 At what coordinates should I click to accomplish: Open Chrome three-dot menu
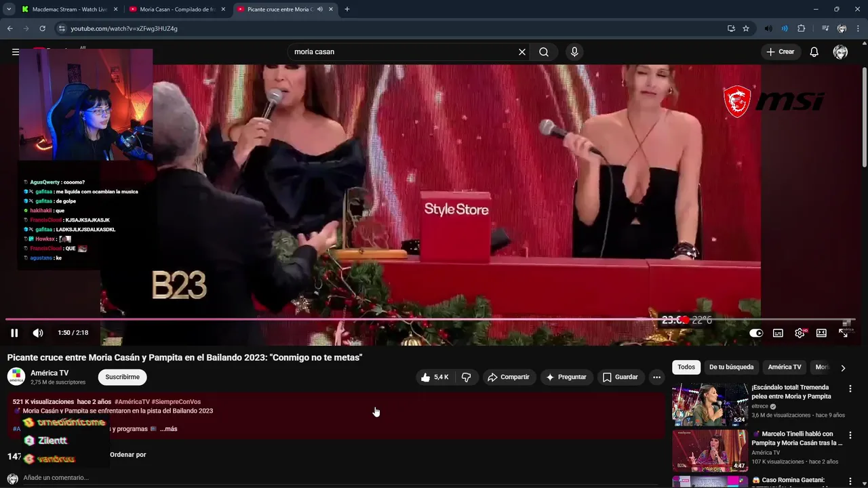tap(858, 28)
